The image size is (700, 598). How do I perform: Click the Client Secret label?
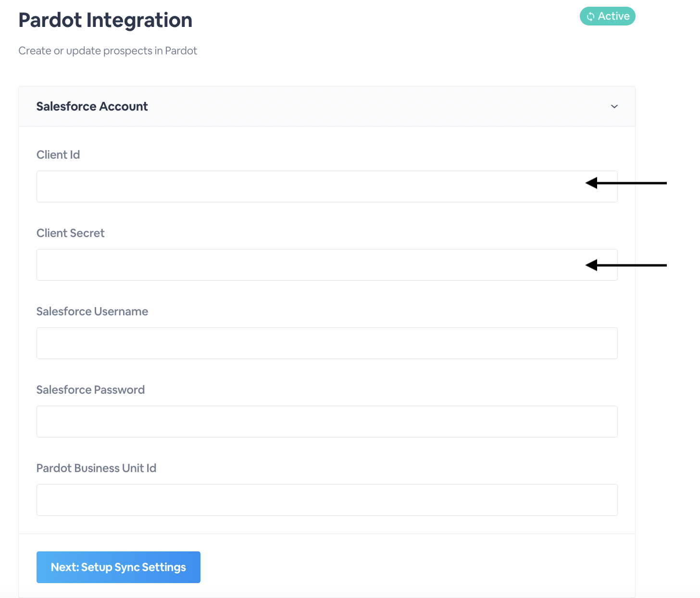[71, 233]
